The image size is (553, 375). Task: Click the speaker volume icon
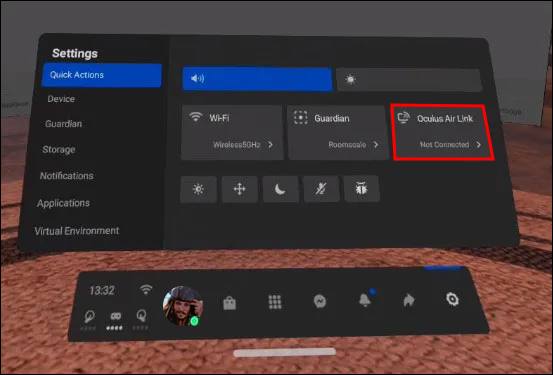point(197,78)
